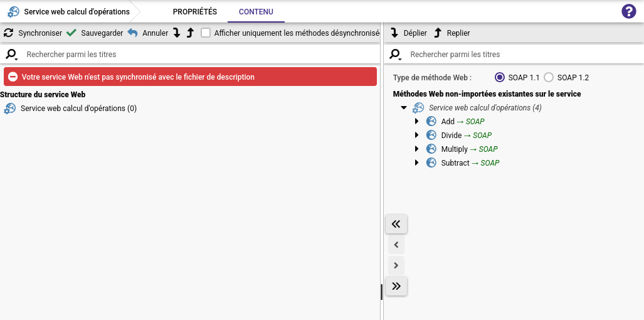This screenshot has width=644, height=320.
Task: Select the Multiply SOAP method item
Action: pos(469,149)
